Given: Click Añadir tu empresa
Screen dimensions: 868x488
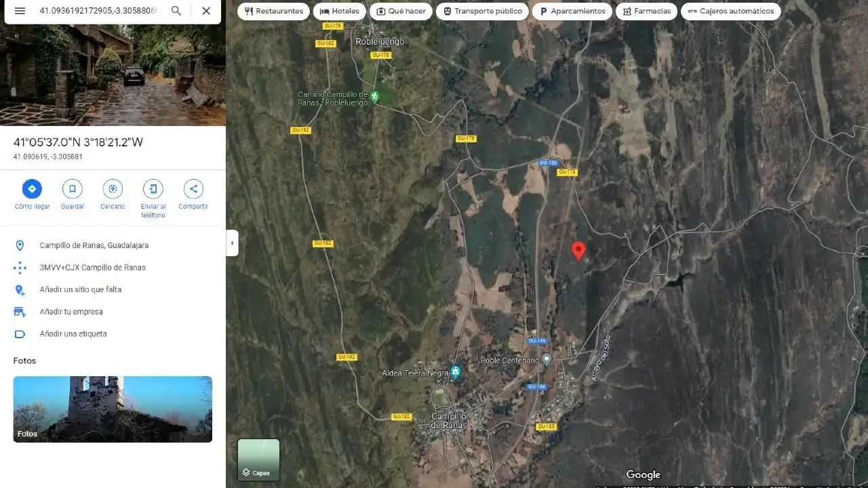Looking at the screenshot, I should click(x=71, y=312).
